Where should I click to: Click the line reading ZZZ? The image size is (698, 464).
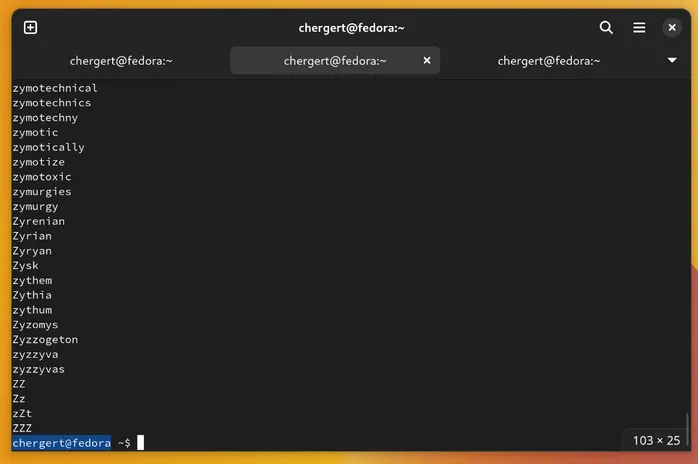(x=22, y=428)
